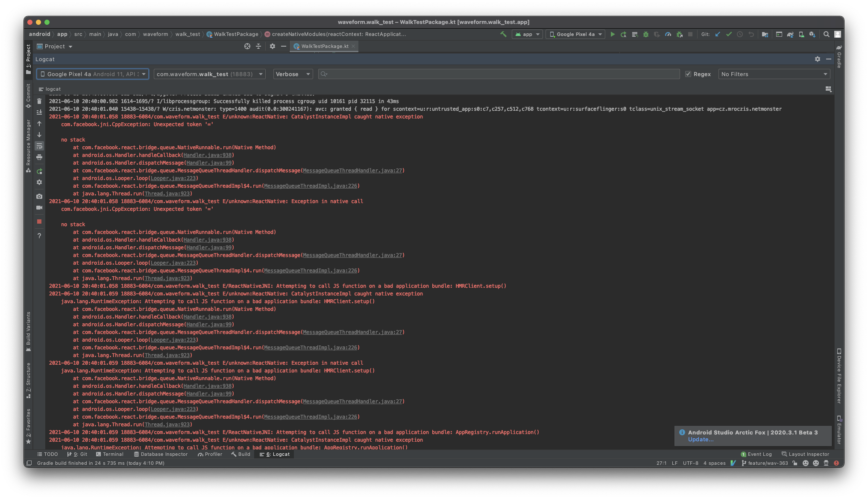This screenshot has height=499, width=868.
Task: Take a device screenshot with camera icon
Action: pyautogui.click(x=39, y=196)
